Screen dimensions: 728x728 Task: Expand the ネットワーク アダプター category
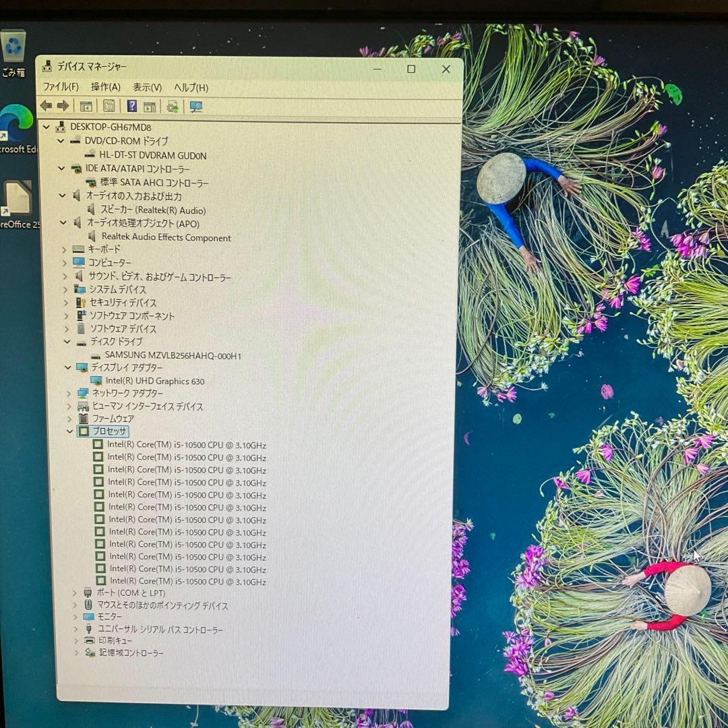(70, 393)
